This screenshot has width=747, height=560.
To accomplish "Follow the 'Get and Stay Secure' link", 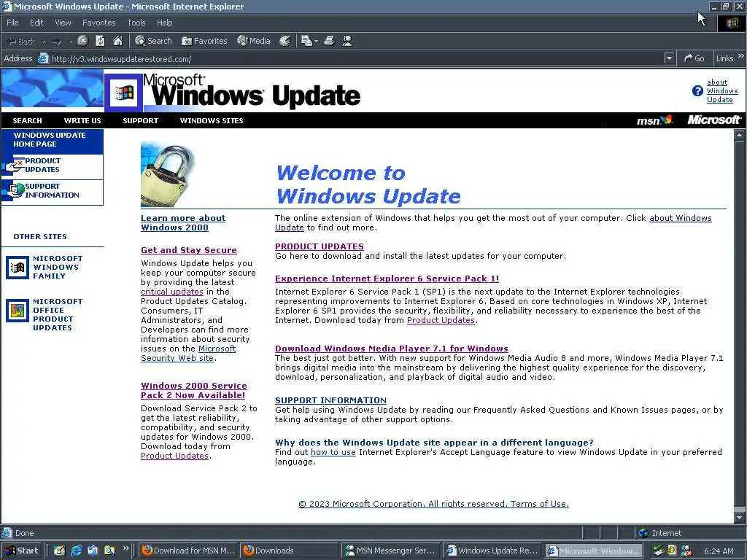I will (x=189, y=250).
